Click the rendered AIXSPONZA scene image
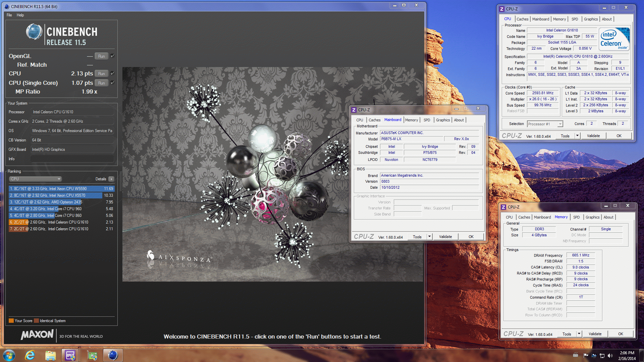This screenshot has width=644, height=362. click(272, 174)
